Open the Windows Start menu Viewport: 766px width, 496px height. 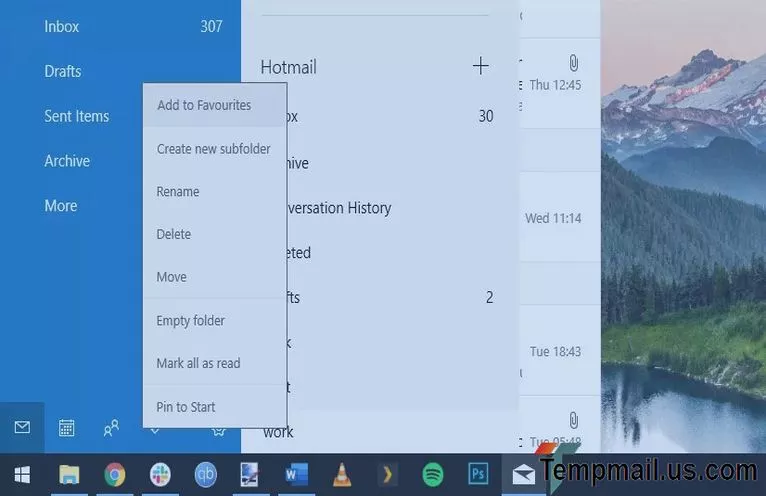pos(22,474)
